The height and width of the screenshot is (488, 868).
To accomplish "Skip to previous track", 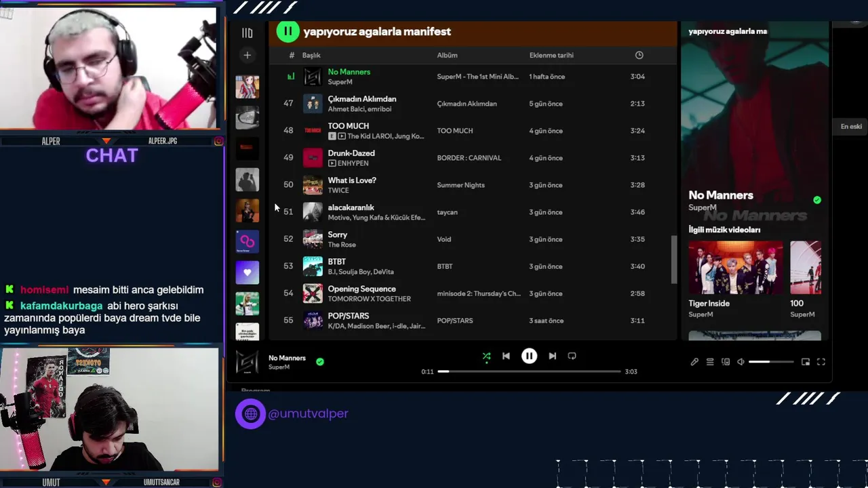I will click(506, 356).
